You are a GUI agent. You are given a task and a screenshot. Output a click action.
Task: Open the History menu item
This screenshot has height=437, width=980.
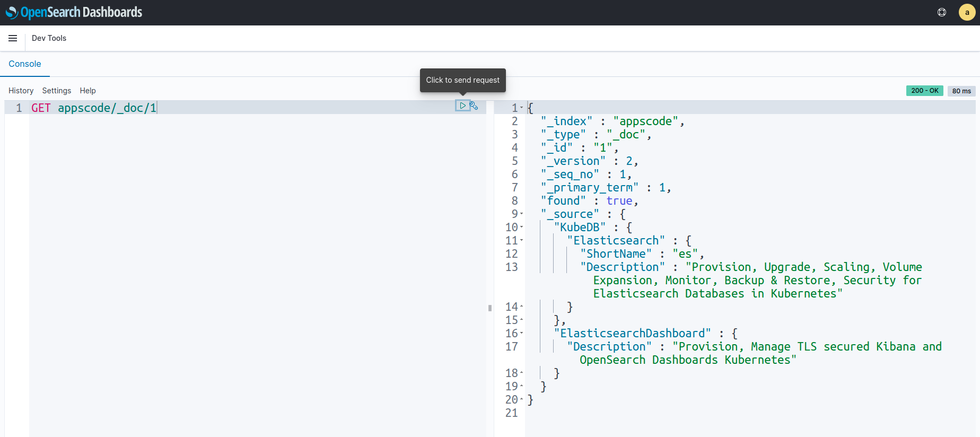click(x=21, y=91)
